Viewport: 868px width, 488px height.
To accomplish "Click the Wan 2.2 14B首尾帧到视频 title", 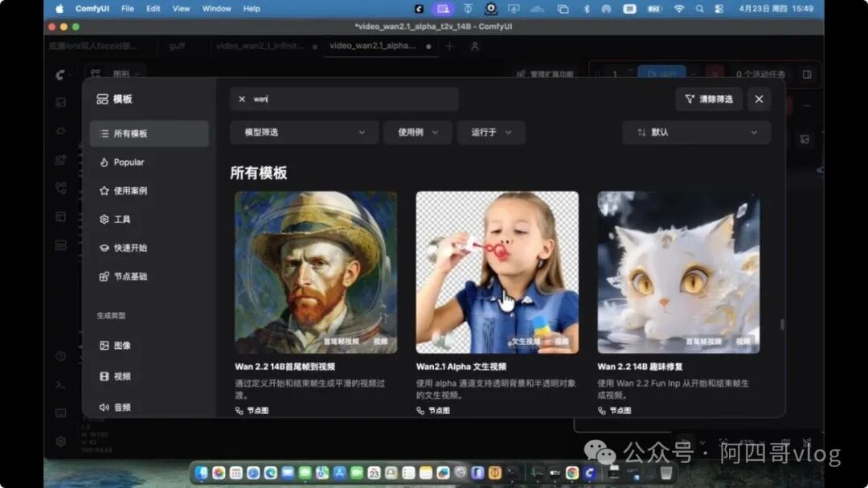I will coord(285,367).
